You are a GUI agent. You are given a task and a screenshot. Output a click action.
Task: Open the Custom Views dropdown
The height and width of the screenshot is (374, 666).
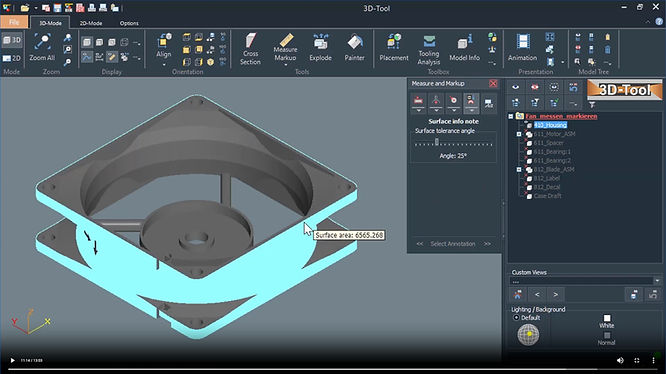coord(657,281)
